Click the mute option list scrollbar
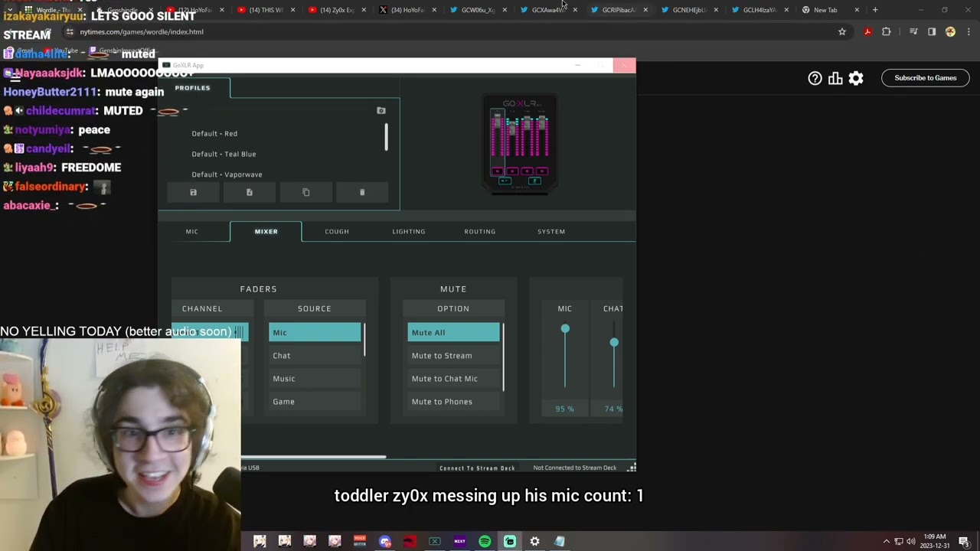 click(503, 357)
